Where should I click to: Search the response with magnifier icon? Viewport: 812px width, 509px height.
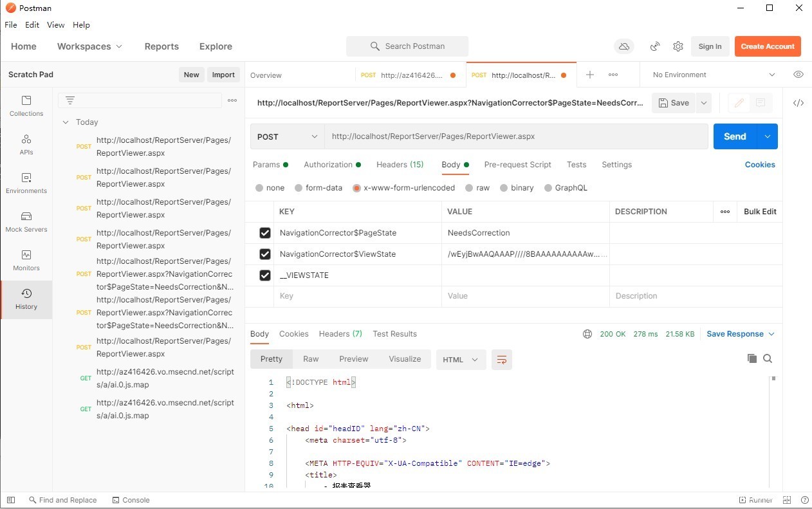(x=768, y=358)
